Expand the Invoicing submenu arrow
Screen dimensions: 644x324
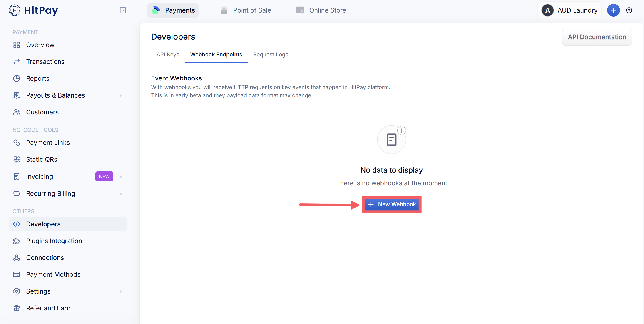121,177
